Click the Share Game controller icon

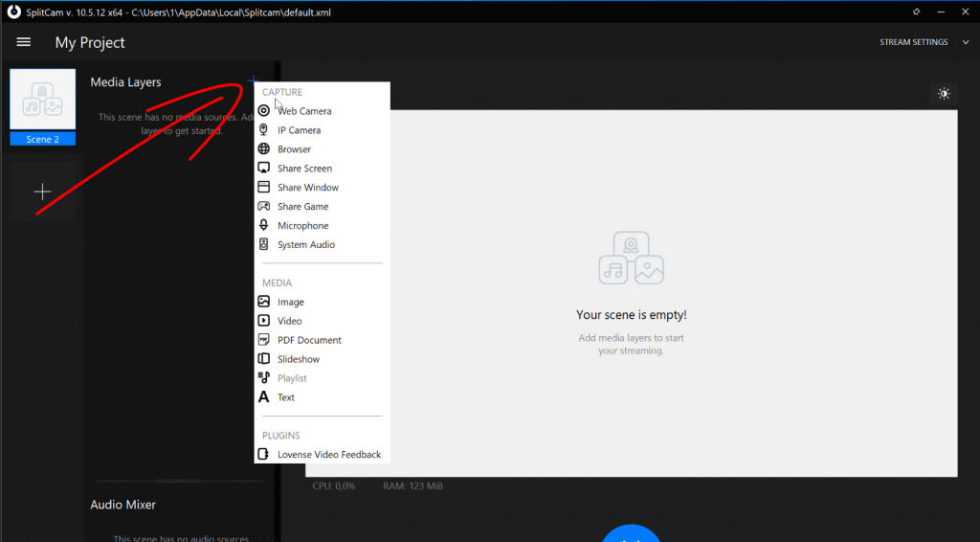[x=264, y=206]
